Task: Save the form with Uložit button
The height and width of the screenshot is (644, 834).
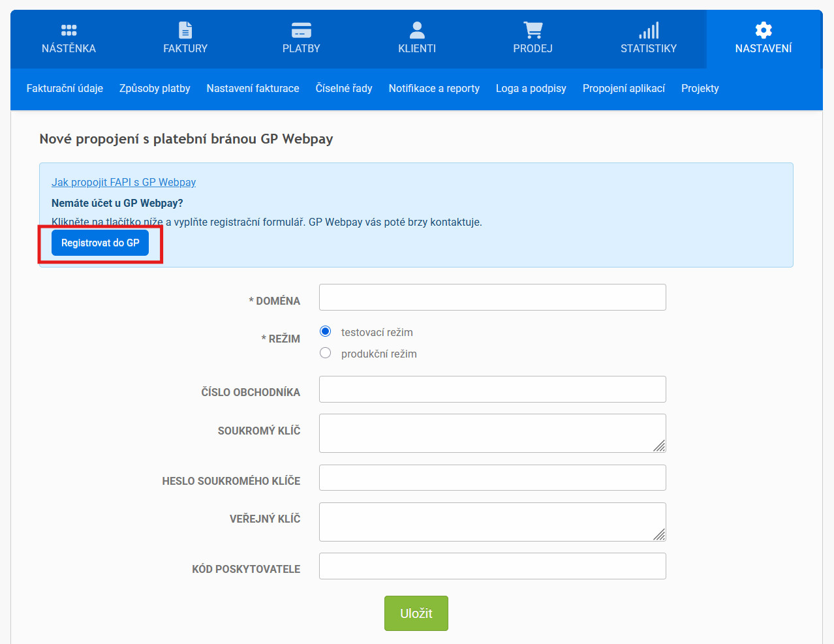Action: click(416, 613)
